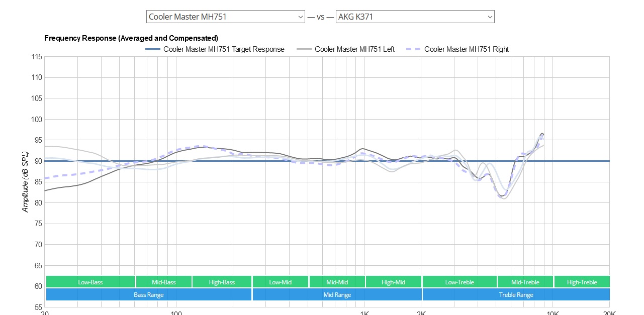The image size is (644, 315).
Task: Click the 100 Hz frequency axis label
Action: click(176, 312)
